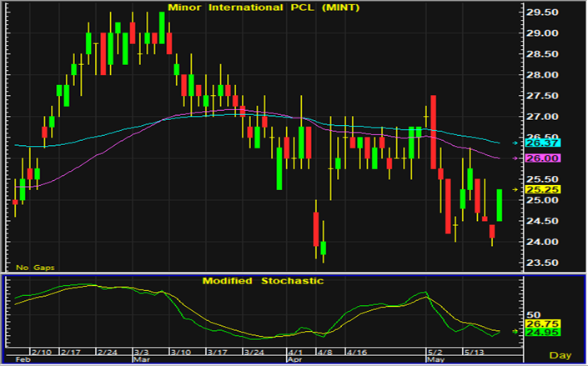This screenshot has height=366, width=588.
Task: Click the May month label
Action: [435, 359]
